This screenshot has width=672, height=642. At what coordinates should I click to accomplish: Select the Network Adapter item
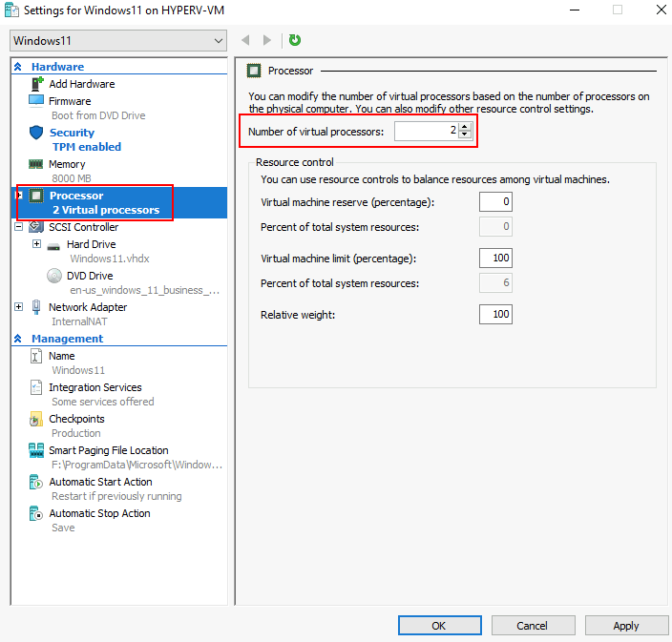[x=88, y=307]
